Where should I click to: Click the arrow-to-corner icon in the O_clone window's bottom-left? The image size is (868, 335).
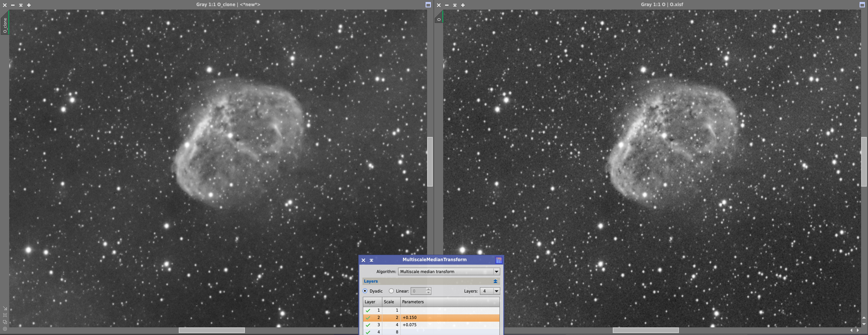click(5, 308)
